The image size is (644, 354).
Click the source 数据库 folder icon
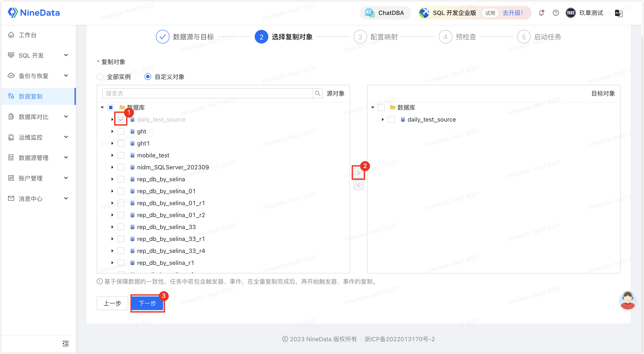click(122, 107)
